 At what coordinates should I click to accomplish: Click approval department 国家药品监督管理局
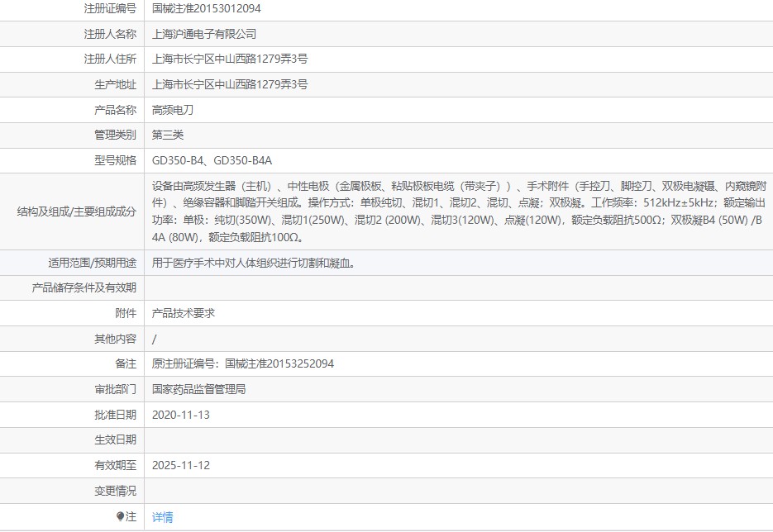click(198, 389)
